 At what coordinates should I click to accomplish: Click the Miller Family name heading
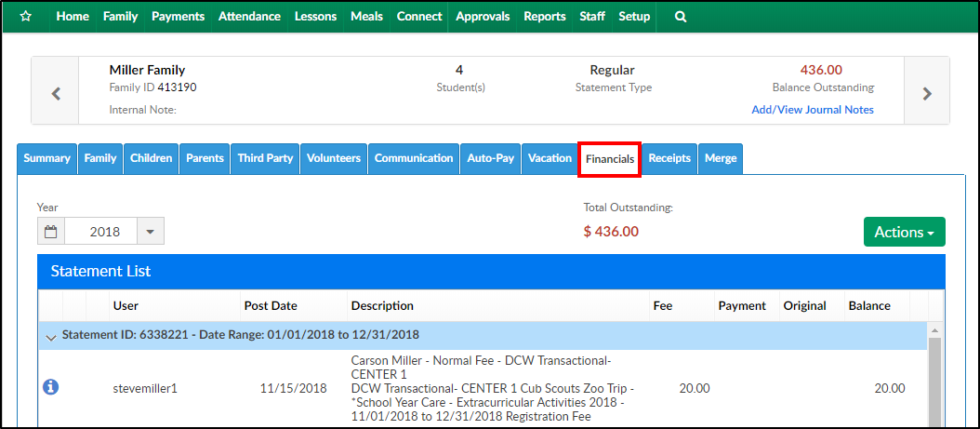click(148, 71)
